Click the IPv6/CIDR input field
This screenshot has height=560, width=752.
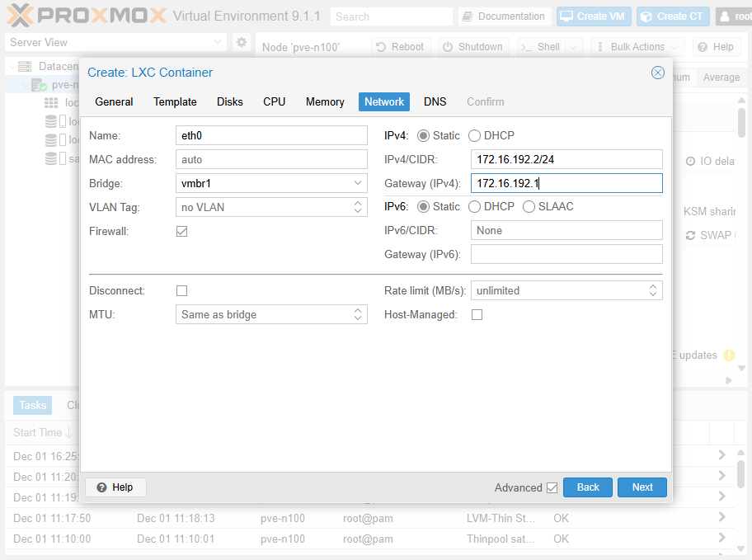[566, 231]
